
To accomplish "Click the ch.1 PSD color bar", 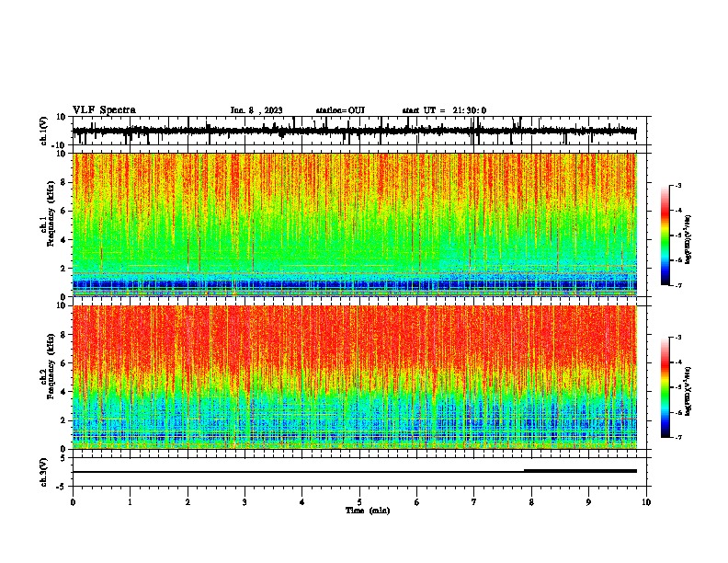I will [665, 236].
